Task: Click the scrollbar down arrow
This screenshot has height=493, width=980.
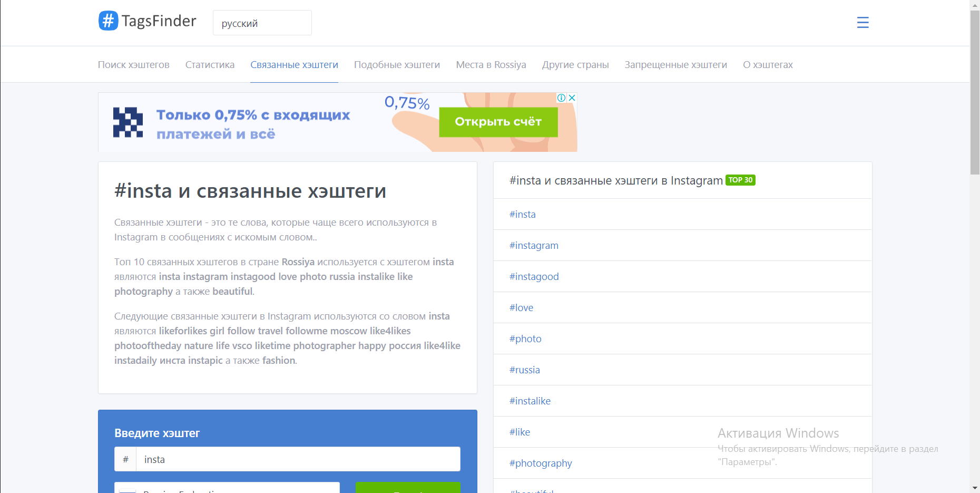Action: [975, 488]
